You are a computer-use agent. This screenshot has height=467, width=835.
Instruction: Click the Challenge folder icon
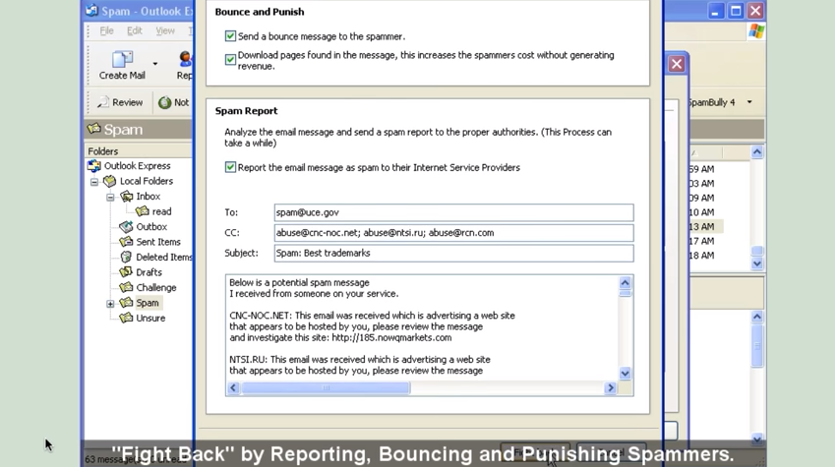click(126, 288)
